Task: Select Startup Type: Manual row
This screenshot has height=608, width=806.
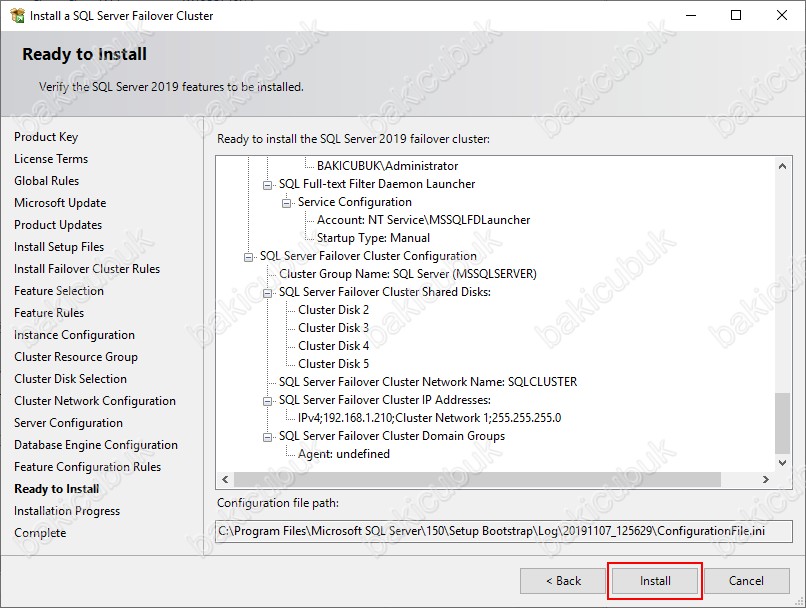Action: (373, 238)
